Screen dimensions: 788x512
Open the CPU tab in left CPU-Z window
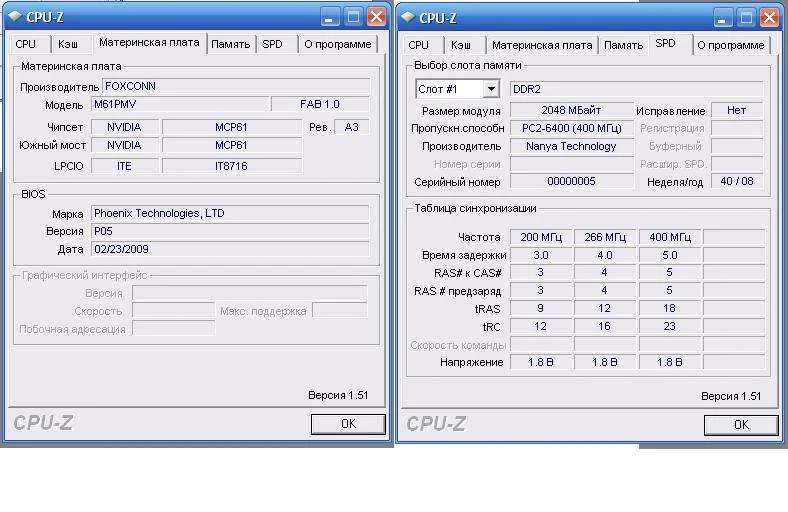tap(26, 44)
